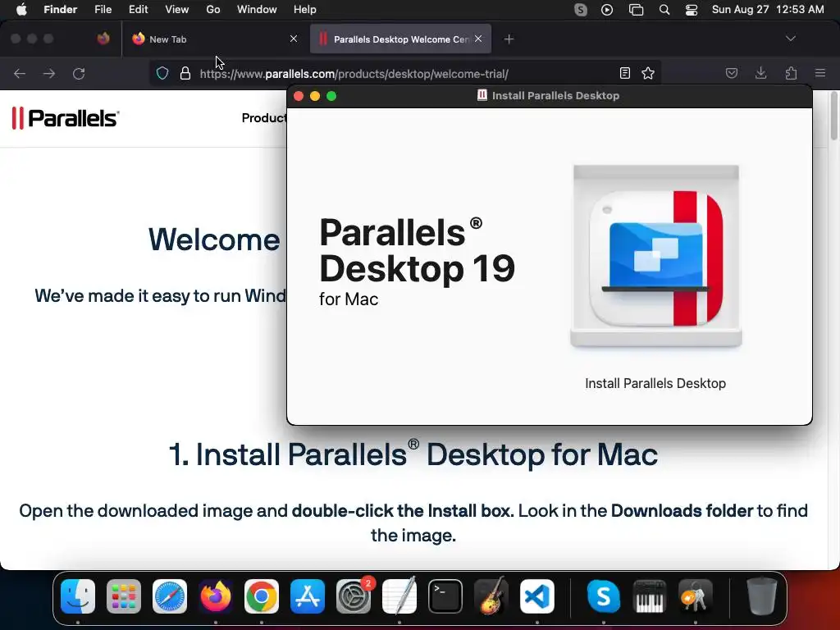840x630 pixels.
Task: Click the play circle menu bar icon
Action: tap(607, 10)
